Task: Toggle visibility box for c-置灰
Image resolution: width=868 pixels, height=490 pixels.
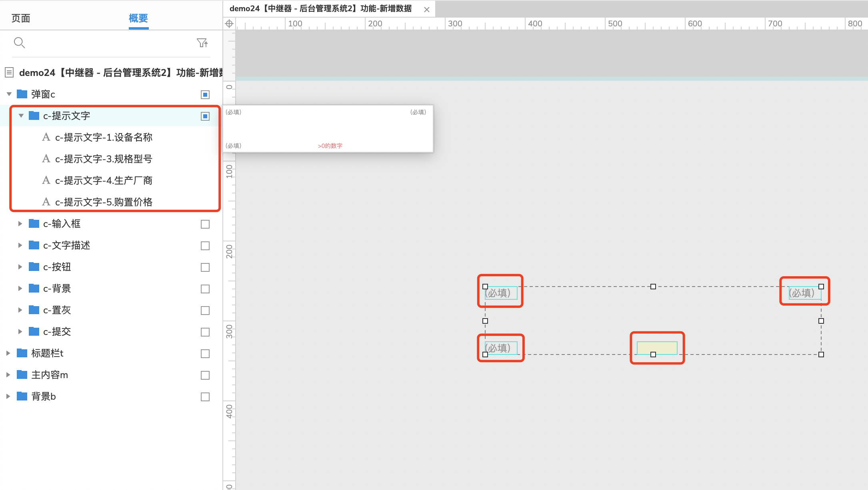Action: (205, 311)
